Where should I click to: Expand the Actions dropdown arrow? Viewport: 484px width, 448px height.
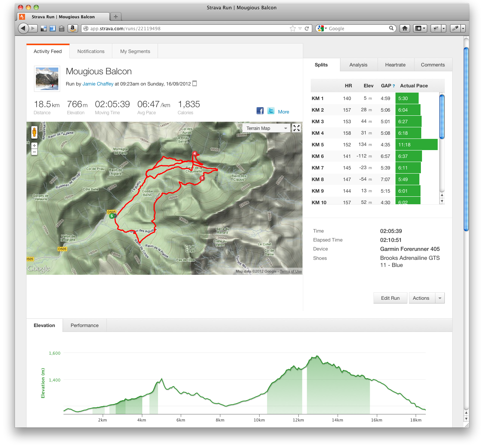(440, 298)
